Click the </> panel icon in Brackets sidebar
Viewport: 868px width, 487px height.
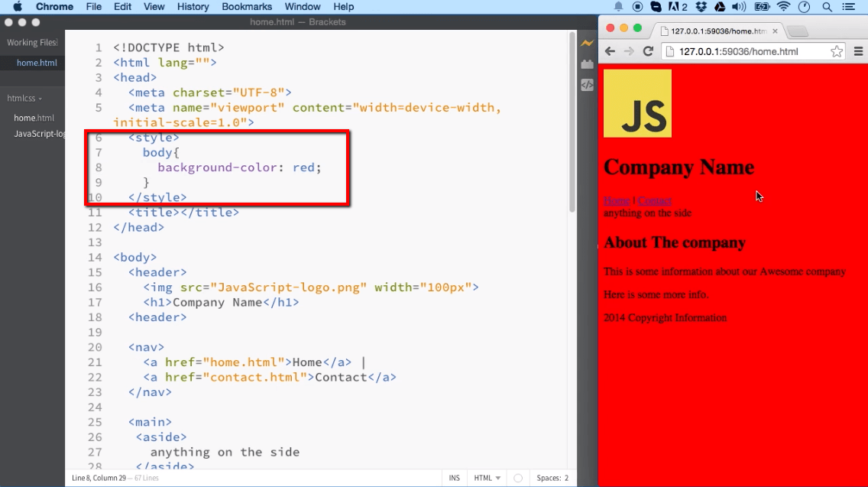pyautogui.click(x=587, y=85)
